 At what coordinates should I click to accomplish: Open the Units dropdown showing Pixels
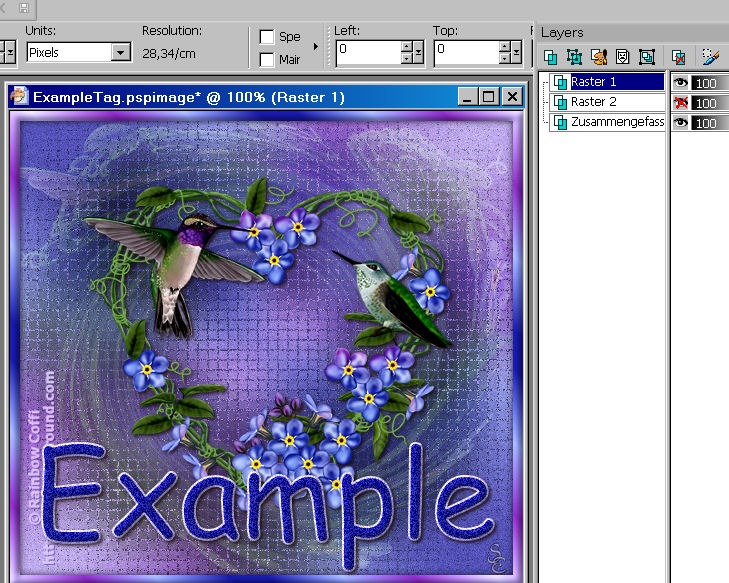coord(121,52)
